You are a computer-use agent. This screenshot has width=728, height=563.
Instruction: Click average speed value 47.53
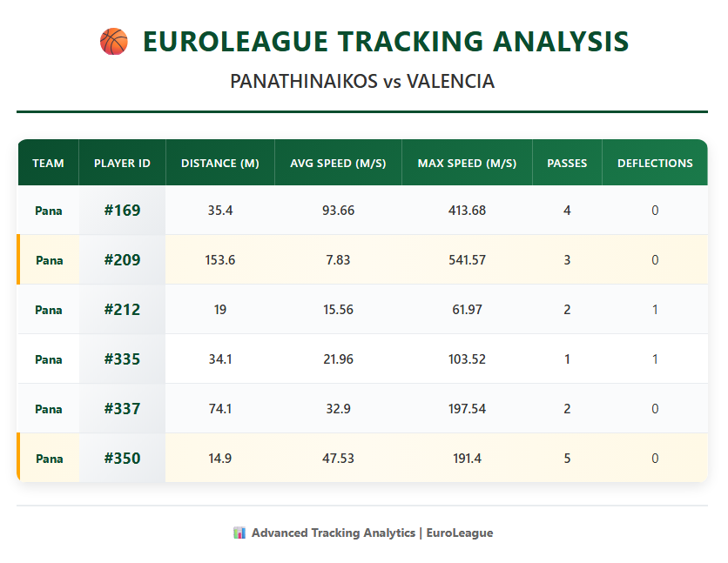coord(338,459)
